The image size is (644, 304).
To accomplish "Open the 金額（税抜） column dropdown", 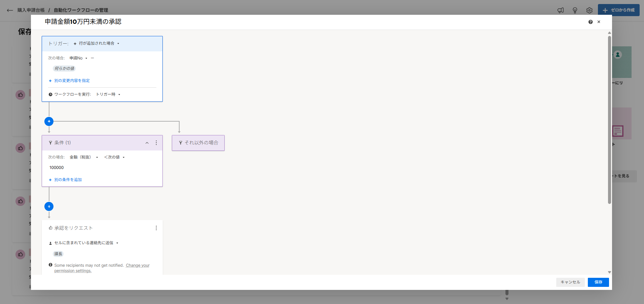I will pos(84,157).
